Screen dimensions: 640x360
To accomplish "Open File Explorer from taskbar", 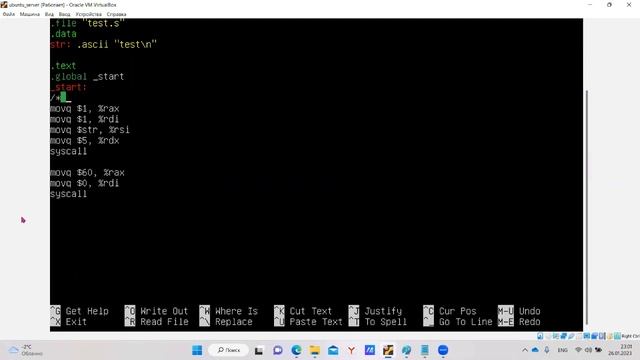I will tap(315, 350).
